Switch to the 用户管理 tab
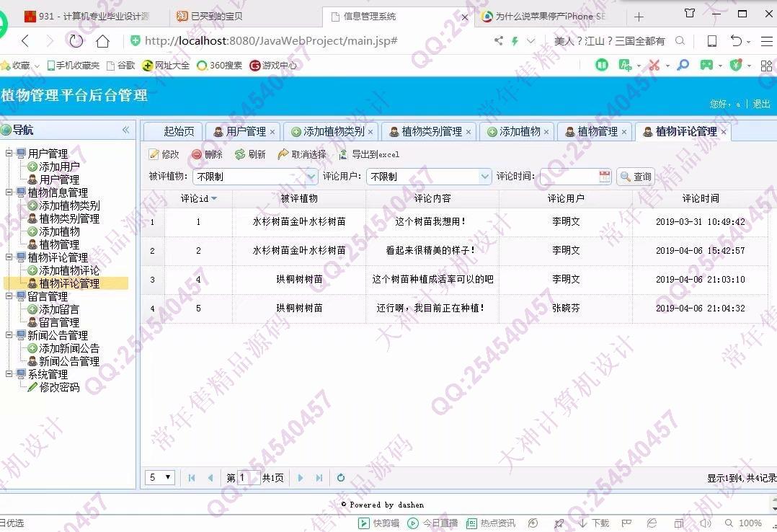The image size is (777, 532). 241,131
